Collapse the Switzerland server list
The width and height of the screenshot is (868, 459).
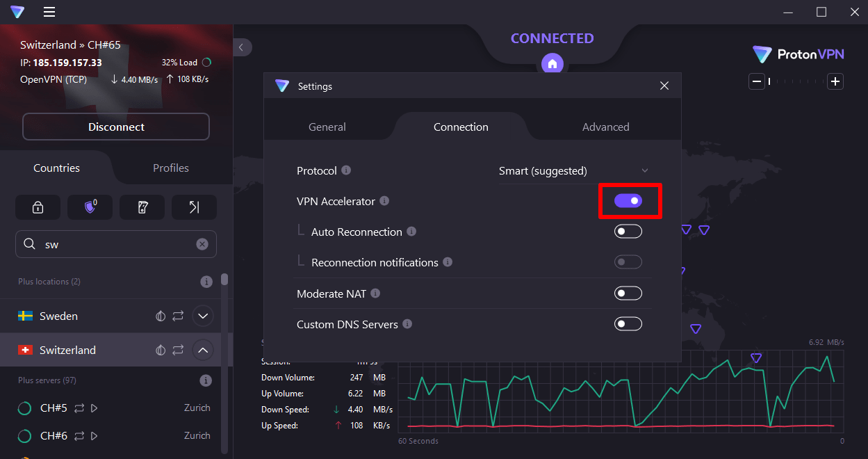coord(202,350)
